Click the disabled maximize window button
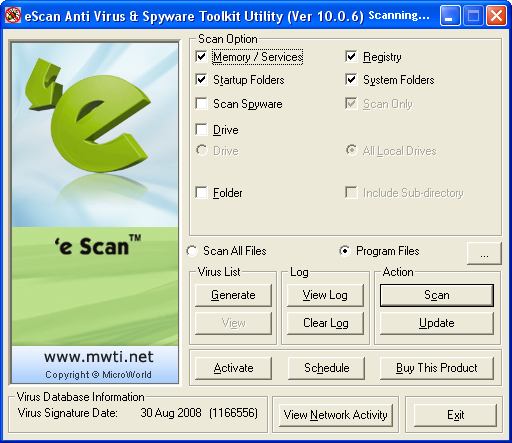Image resolution: width=512 pixels, height=443 pixels. coord(473,15)
